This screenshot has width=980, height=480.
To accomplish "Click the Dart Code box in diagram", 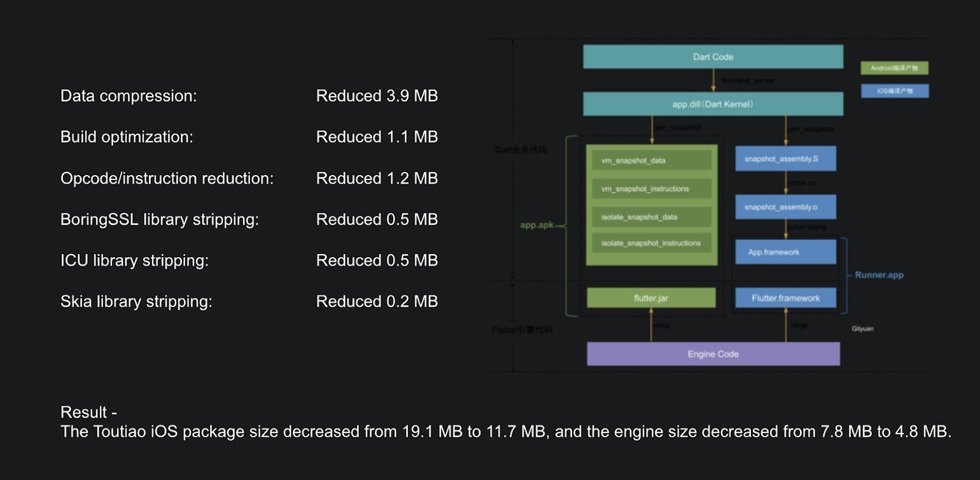I will (713, 57).
